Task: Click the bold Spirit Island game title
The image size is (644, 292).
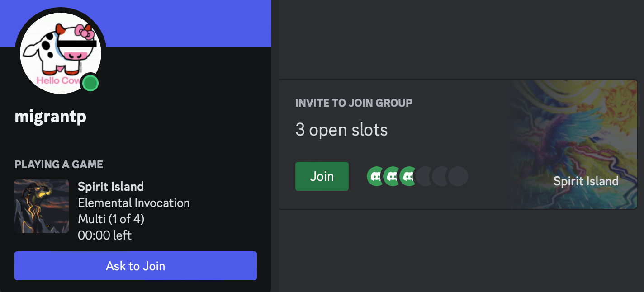Action: (111, 186)
